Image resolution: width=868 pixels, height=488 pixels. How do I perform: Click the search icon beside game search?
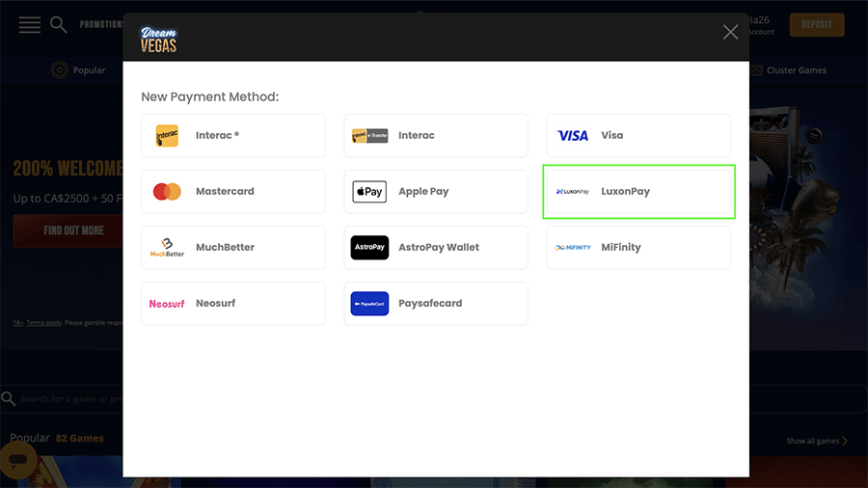tap(9, 398)
